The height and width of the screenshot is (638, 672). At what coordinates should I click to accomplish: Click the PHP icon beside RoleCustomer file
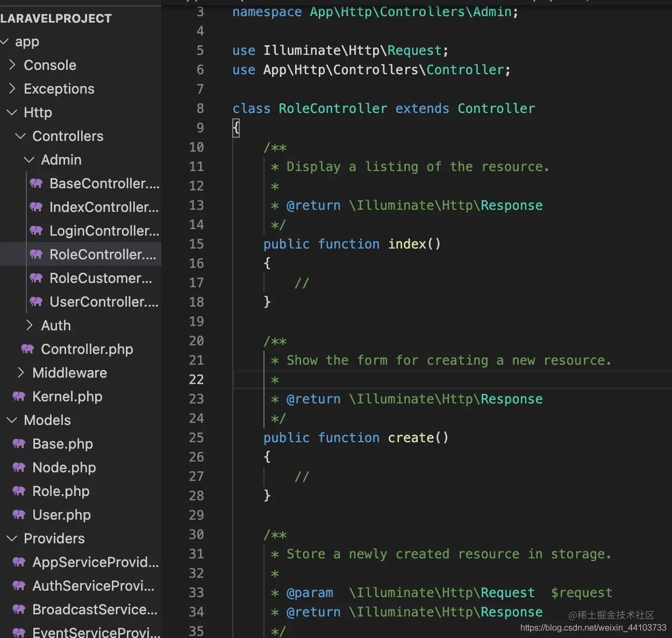(36, 278)
